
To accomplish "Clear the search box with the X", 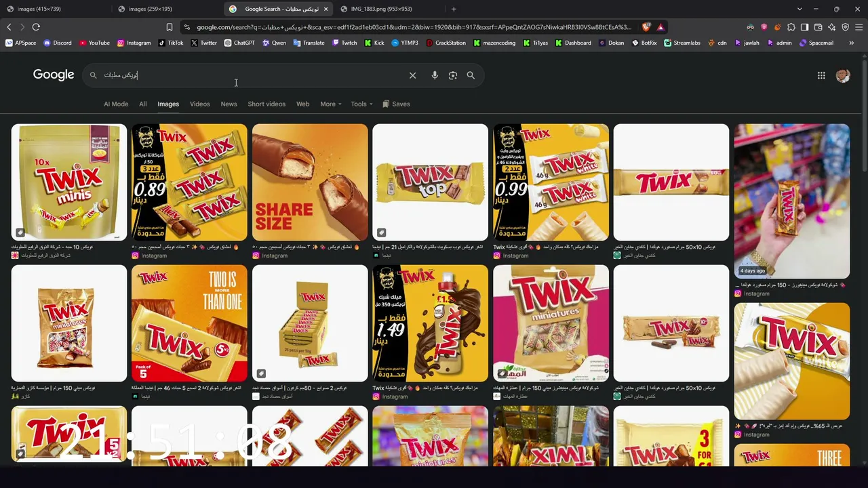I will tap(412, 75).
